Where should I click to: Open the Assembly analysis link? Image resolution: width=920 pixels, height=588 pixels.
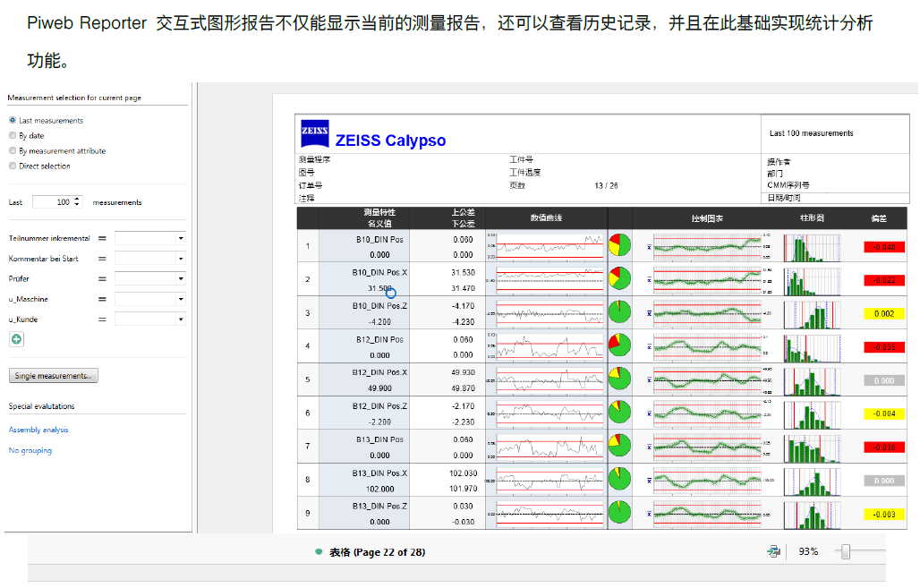tap(38, 430)
